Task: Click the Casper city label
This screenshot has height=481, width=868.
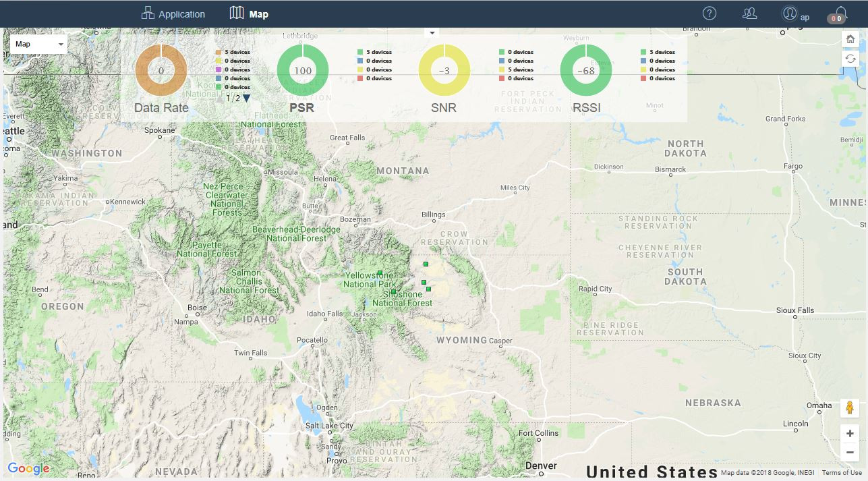Action: (501, 341)
